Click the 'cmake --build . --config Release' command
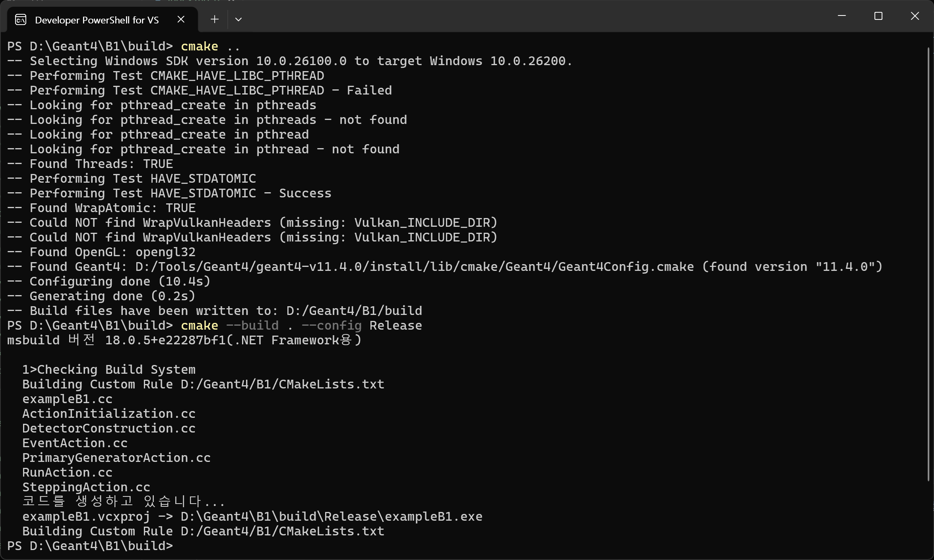Viewport: 934px width, 560px height. click(x=301, y=326)
